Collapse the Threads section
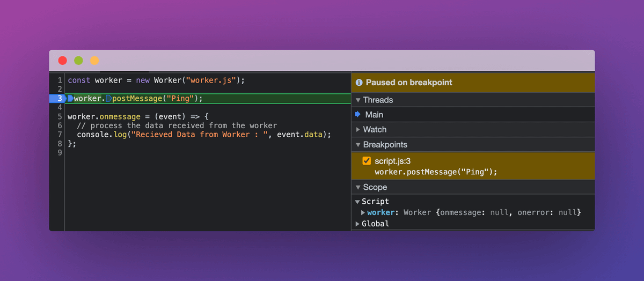The height and width of the screenshot is (281, 644). click(x=358, y=100)
